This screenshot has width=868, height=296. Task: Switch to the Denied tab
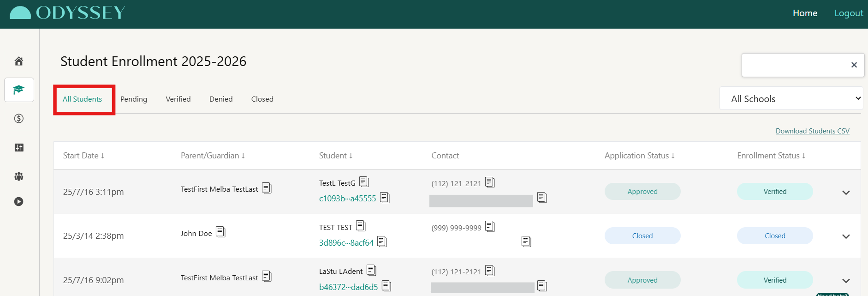tap(221, 99)
